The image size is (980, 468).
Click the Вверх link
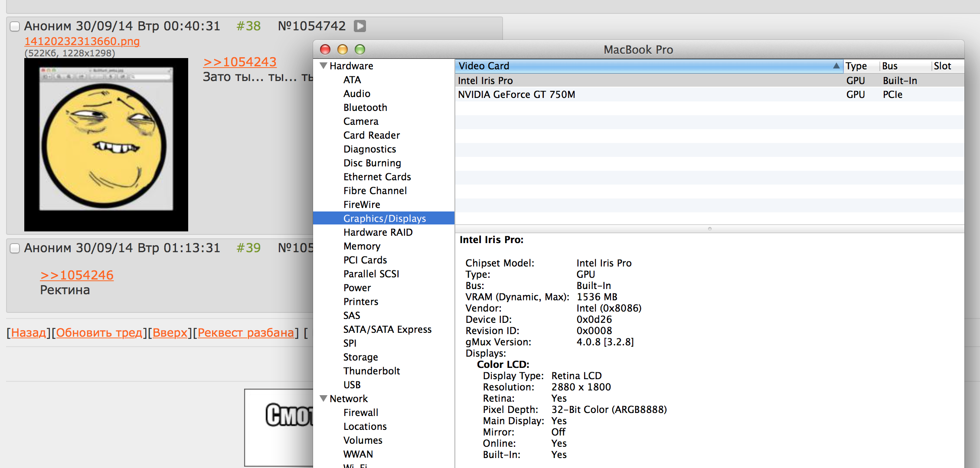170,333
